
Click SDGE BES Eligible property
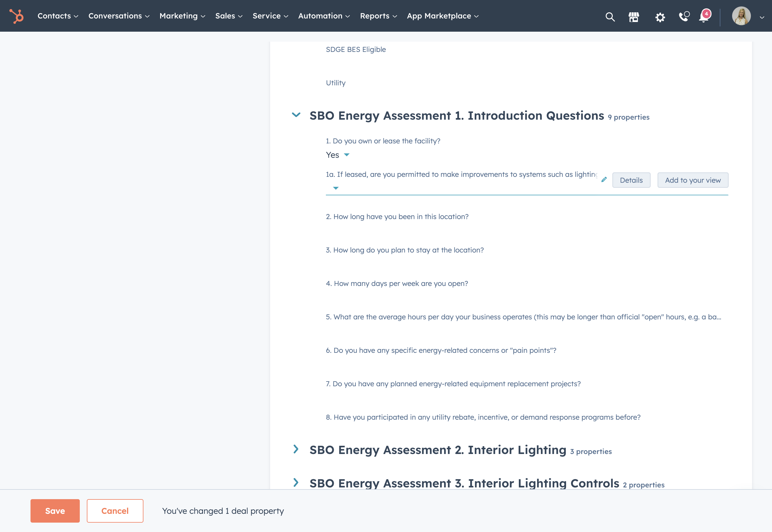point(356,49)
